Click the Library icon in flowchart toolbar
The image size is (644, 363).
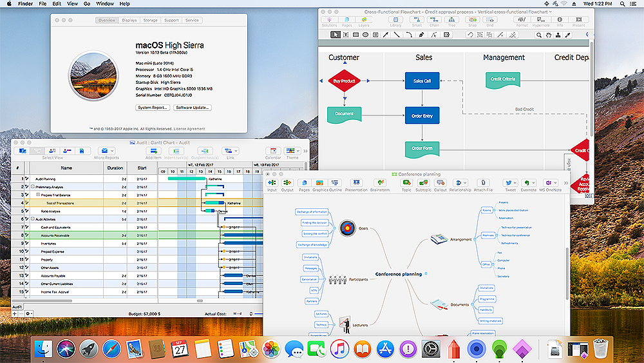[x=395, y=19]
